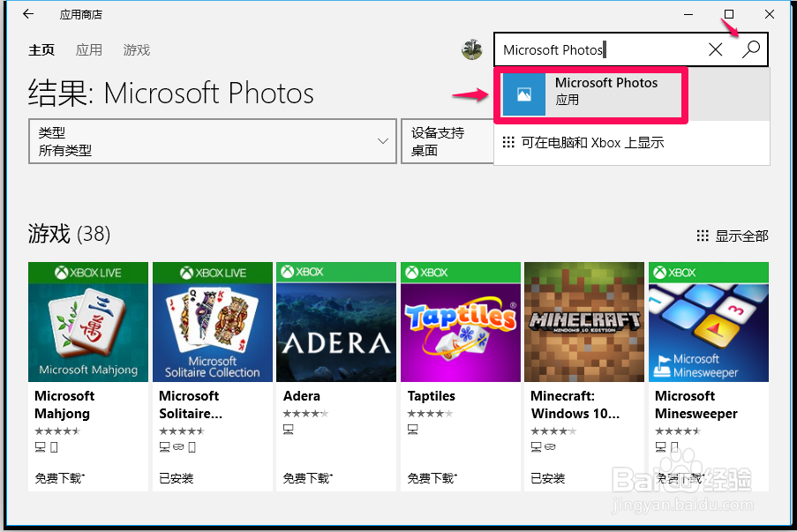
Task: Close the 应用商店 window
Action: pos(770,14)
